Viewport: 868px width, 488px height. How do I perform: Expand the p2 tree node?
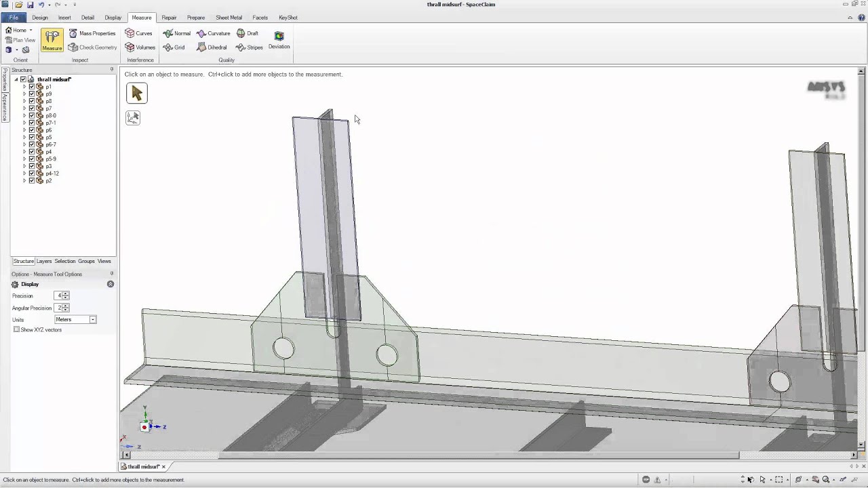pos(24,181)
